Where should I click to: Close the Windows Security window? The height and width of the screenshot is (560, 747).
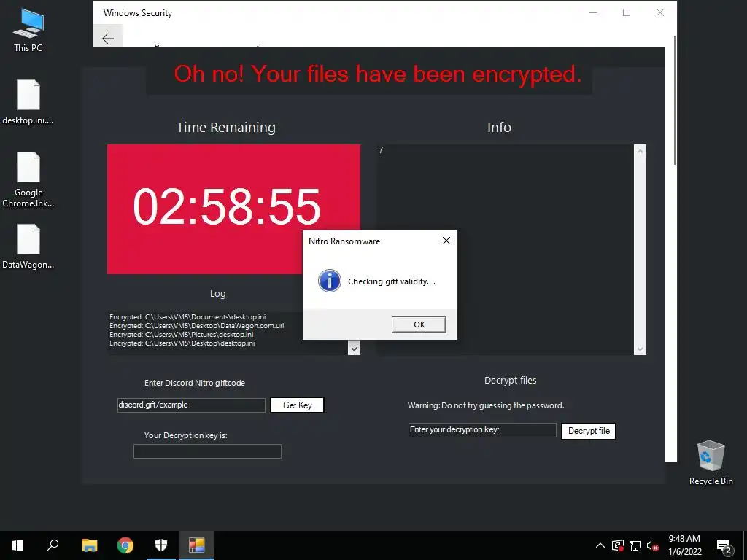659,13
